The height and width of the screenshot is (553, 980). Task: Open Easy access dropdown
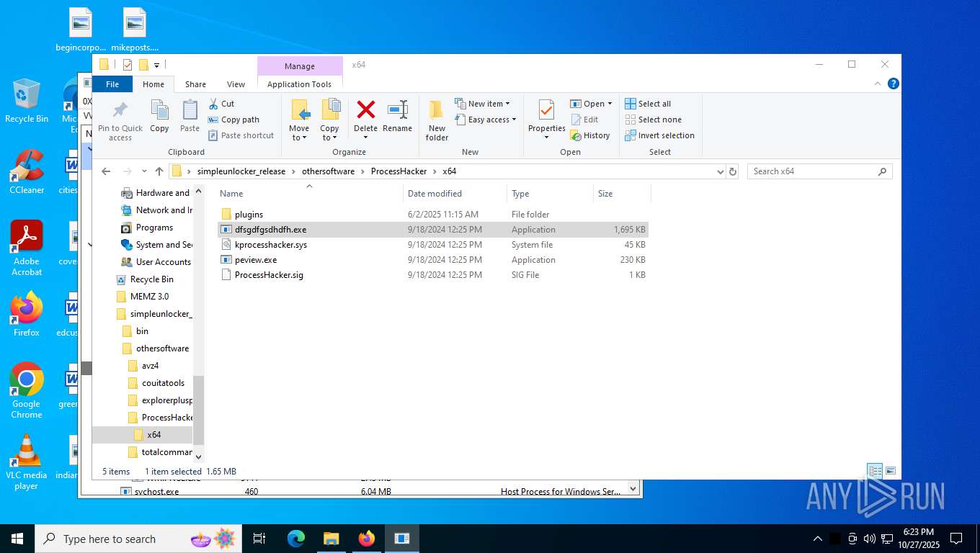click(x=486, y=120)
